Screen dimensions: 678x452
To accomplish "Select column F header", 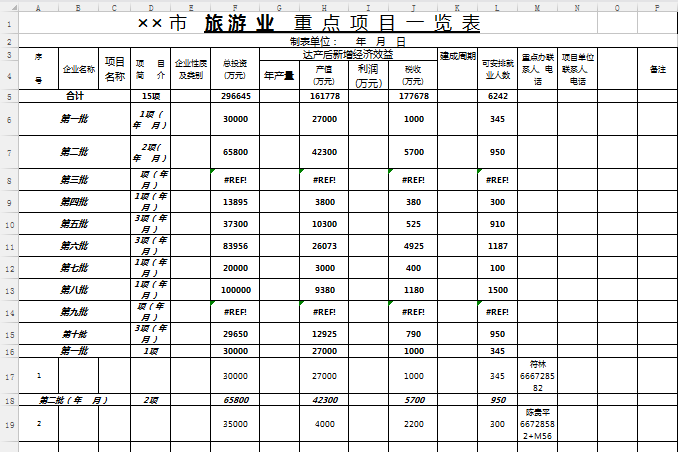I will pos(235,7).
